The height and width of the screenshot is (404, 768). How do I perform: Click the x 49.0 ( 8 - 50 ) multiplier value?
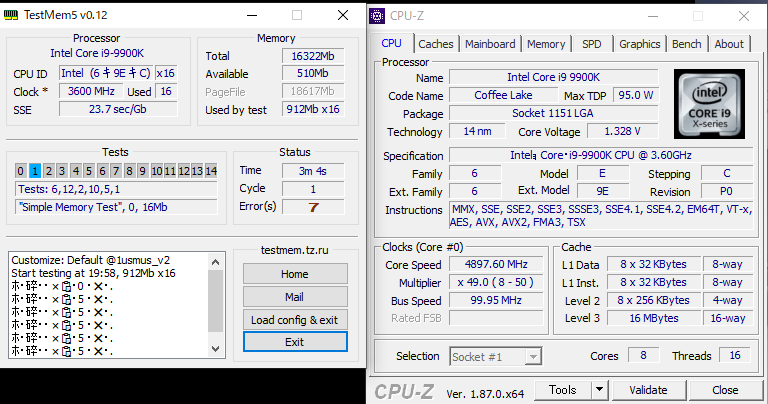[x=496, y=283]
